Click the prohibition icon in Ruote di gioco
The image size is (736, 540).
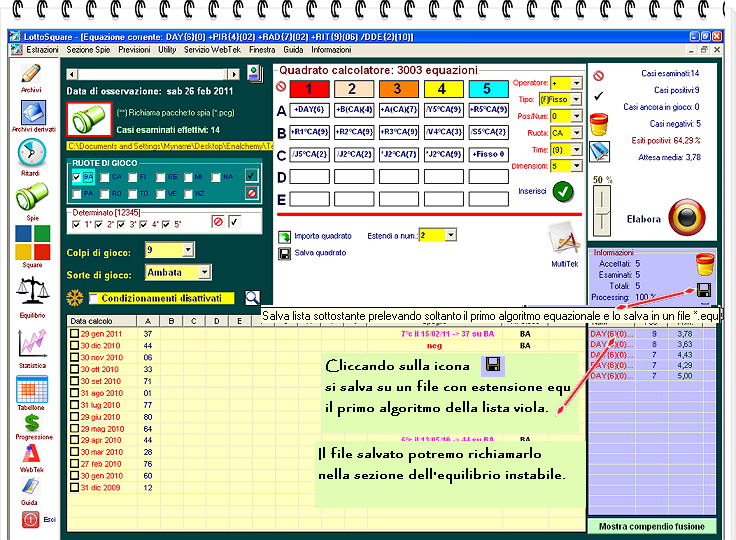click(252, 193)
